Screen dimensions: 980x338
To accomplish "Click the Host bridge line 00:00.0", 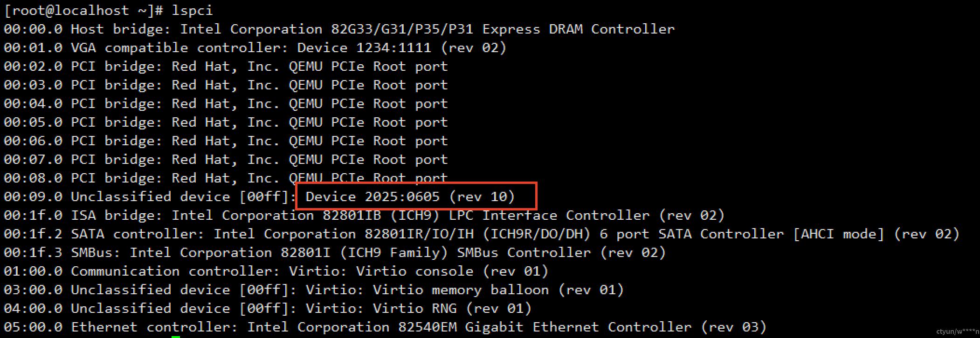I will (x=339, y=29).
